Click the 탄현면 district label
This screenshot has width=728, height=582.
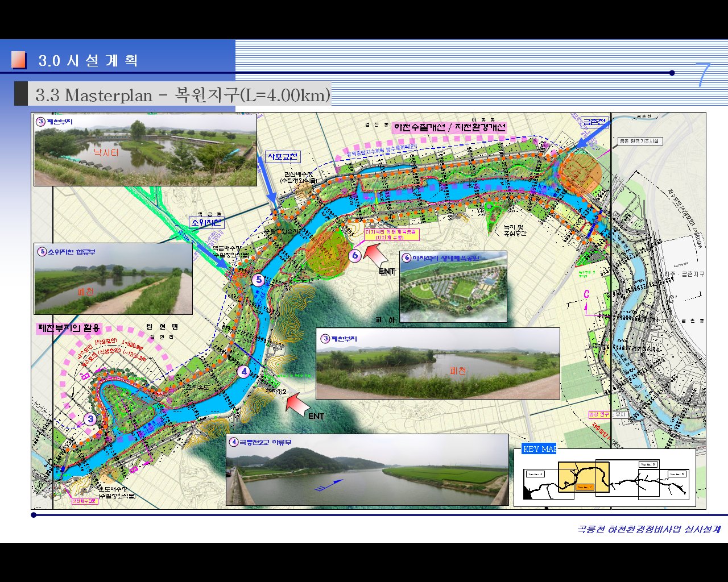[x=162, y=327]
